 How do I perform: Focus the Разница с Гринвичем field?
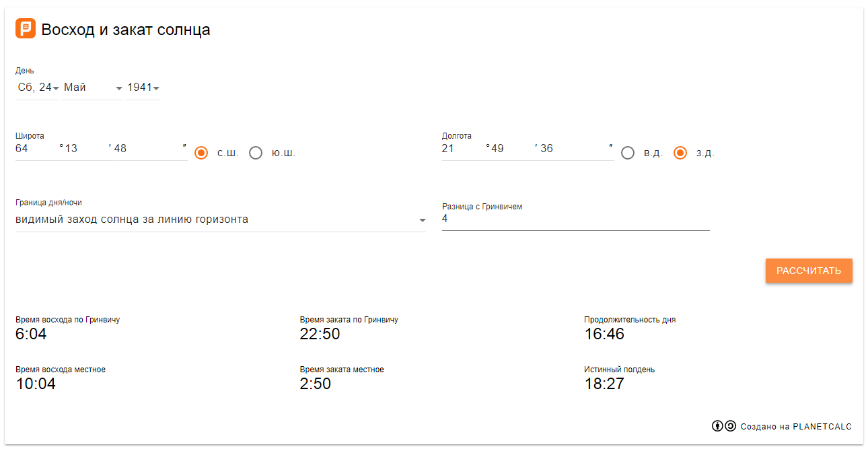coord(575,219)
